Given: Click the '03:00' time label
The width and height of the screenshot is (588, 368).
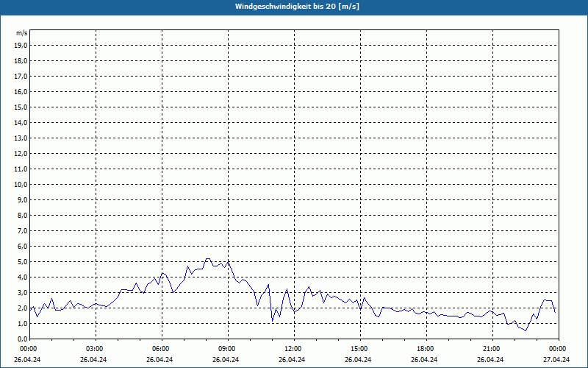Looking at the screenshot, I should 96,349.
